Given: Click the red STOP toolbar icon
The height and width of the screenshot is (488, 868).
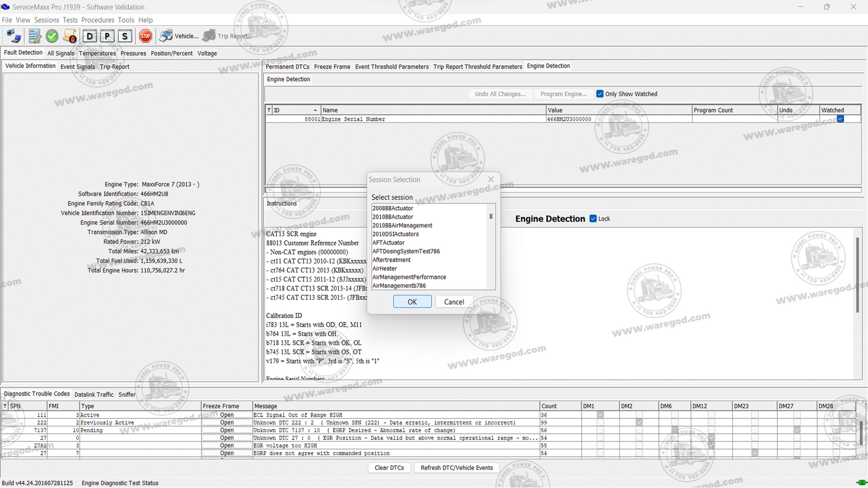Looking at the screenshot, I should coord(145,35).
